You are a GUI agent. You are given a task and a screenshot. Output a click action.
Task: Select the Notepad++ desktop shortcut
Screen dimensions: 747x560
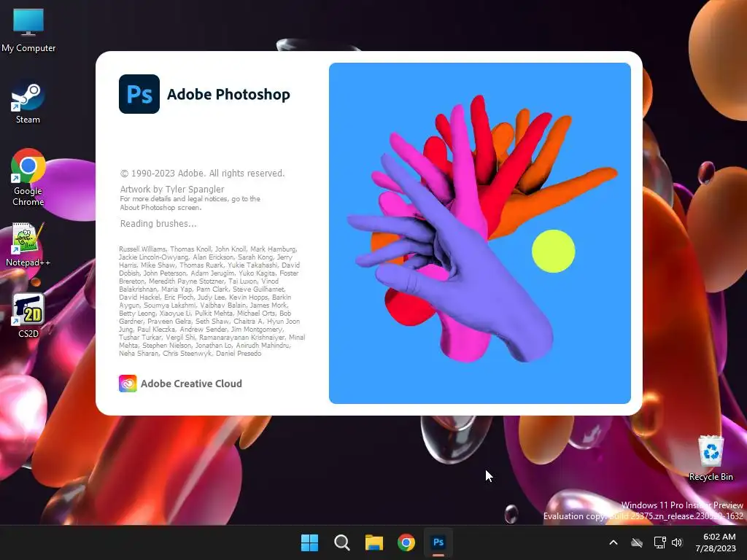click(28, 244)
